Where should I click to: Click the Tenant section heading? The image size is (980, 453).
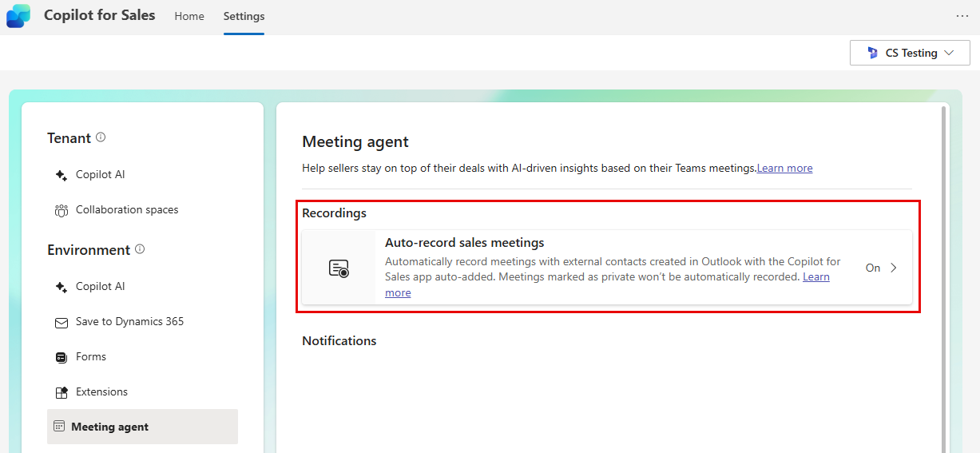[x=69, y=138]
